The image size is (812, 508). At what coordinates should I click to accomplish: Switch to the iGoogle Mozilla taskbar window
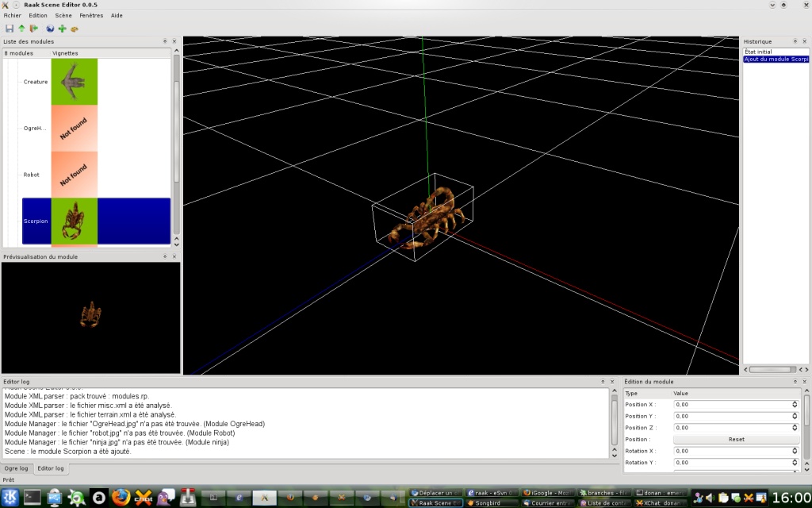click(x=547, y=493)
